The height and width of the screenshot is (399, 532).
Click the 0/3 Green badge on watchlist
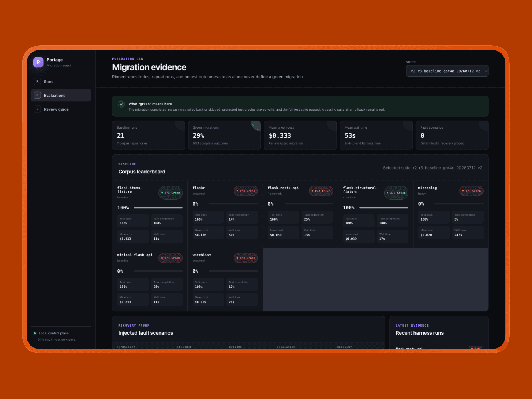click(x=246, y=258)
